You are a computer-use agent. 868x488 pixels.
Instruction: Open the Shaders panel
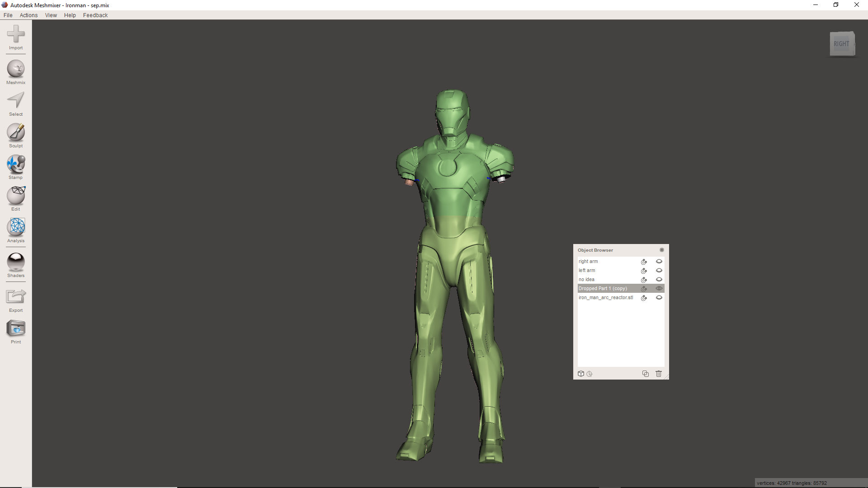click(x=16, y=262)
